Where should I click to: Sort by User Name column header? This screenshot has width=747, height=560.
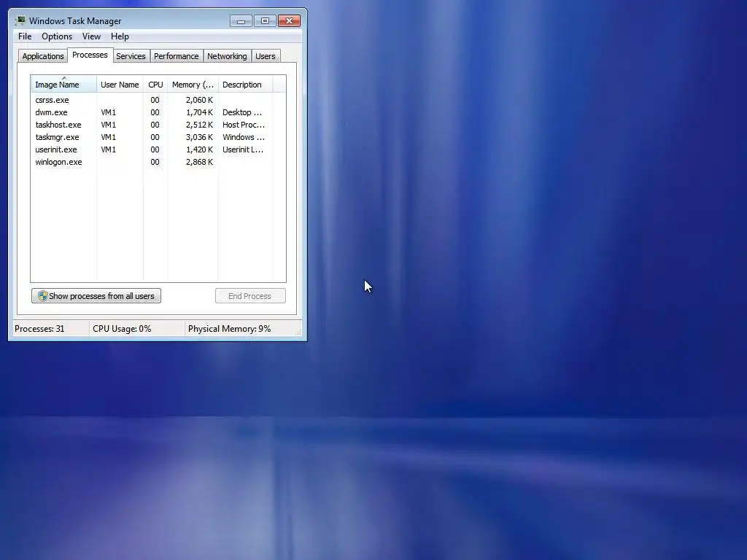(x=120, y=85)
